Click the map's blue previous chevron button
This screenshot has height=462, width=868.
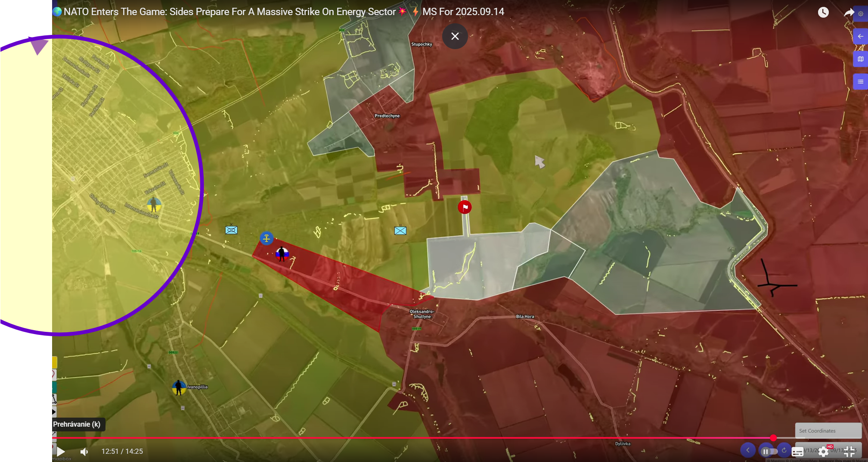[x=748, y=450]
